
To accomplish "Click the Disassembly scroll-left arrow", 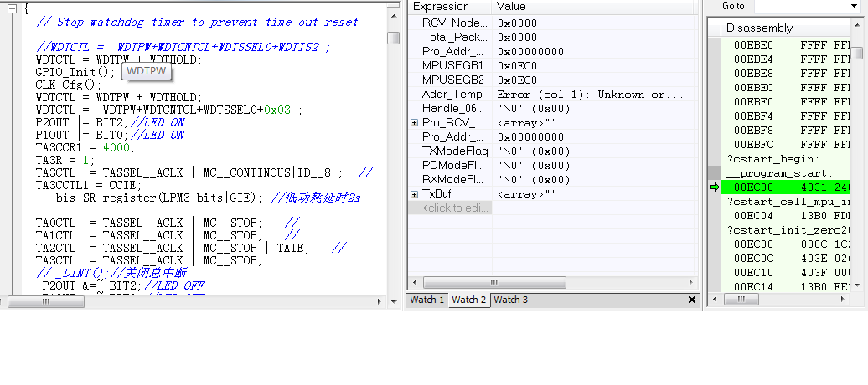I will (x=716, y=300).
